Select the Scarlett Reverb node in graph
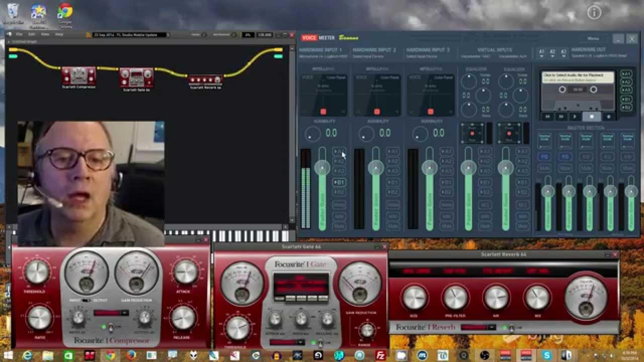This screenshot has height=362, width=644. [205, 80]
